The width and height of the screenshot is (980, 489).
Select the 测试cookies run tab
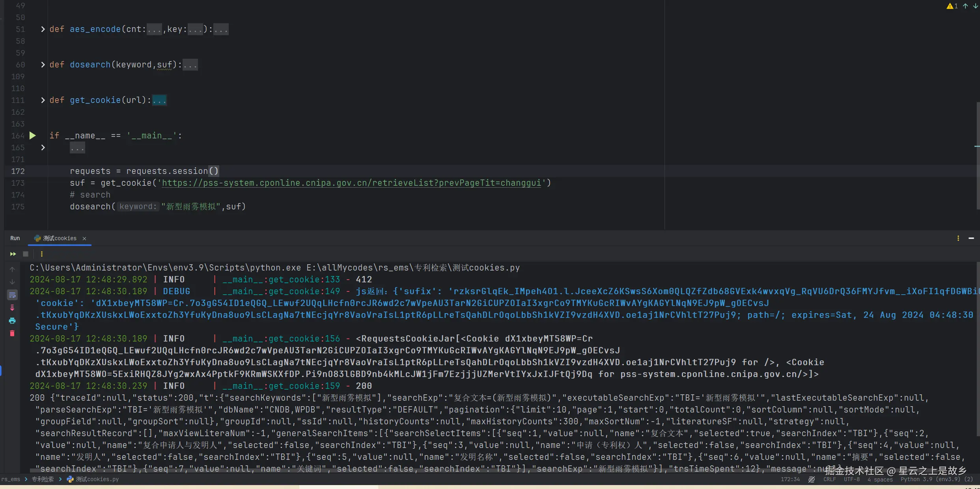coord(59,239)
